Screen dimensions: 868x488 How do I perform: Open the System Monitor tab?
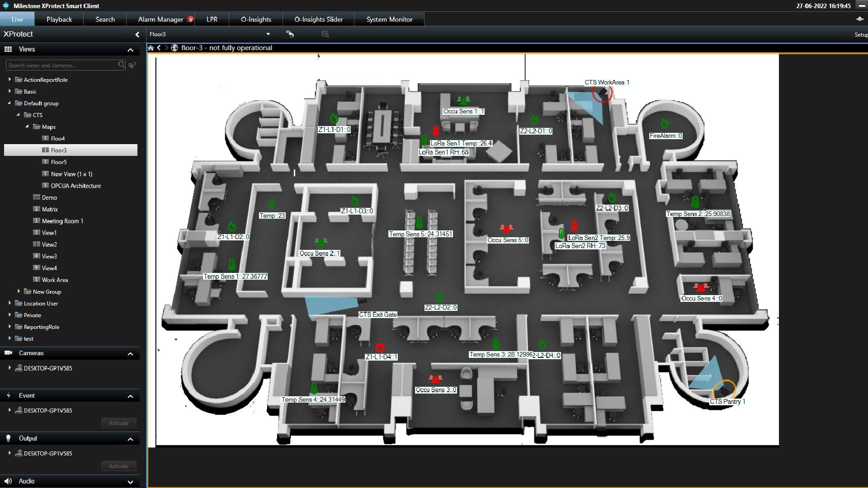click(x=389, y=19)
